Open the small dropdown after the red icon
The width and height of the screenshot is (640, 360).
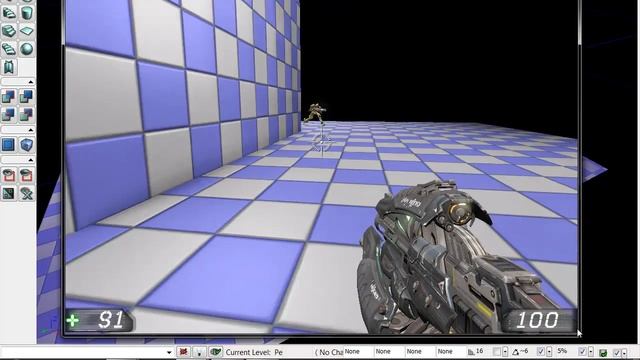click(x=199, y=352)
